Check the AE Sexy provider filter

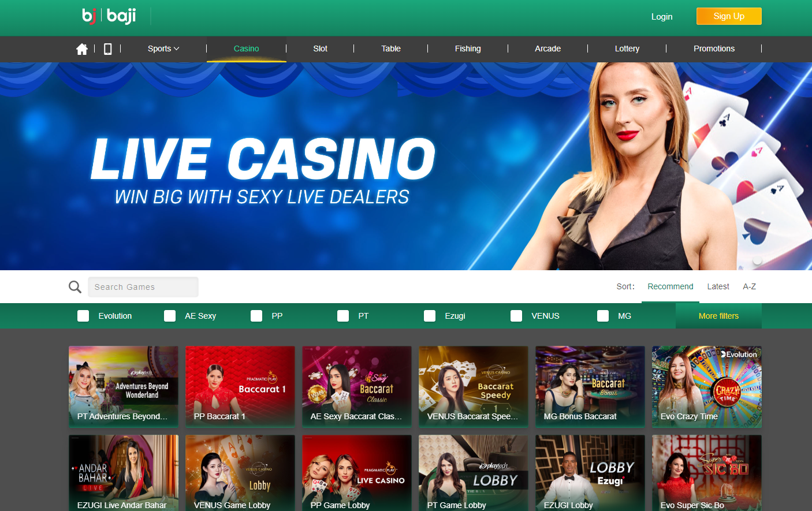pyautogui.click(x=170, y=316)
